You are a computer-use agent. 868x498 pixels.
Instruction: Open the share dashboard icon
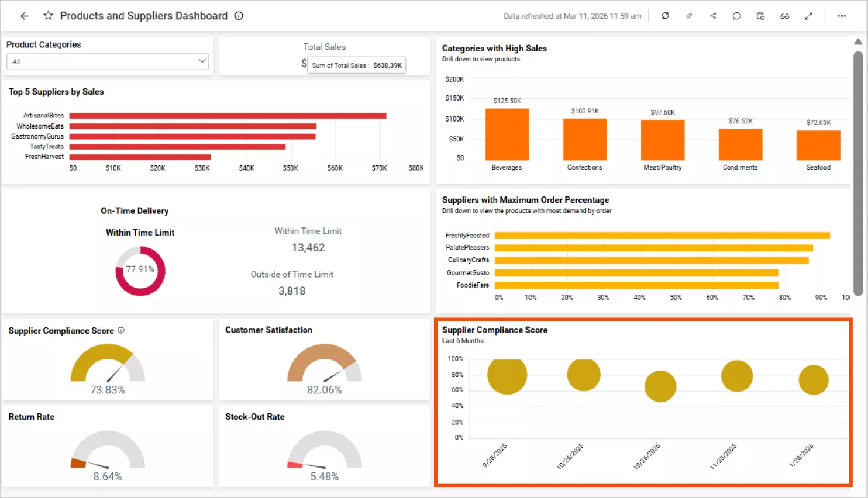pos(713,16)
